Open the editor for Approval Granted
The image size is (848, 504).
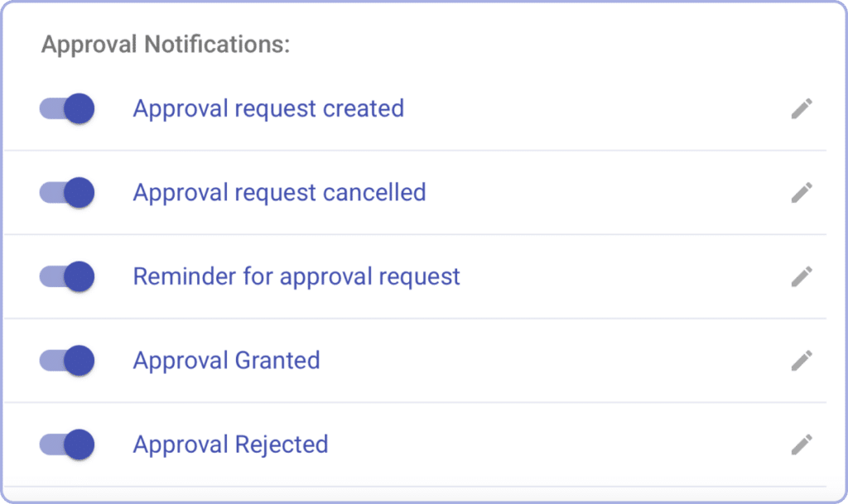click(802, 360)
